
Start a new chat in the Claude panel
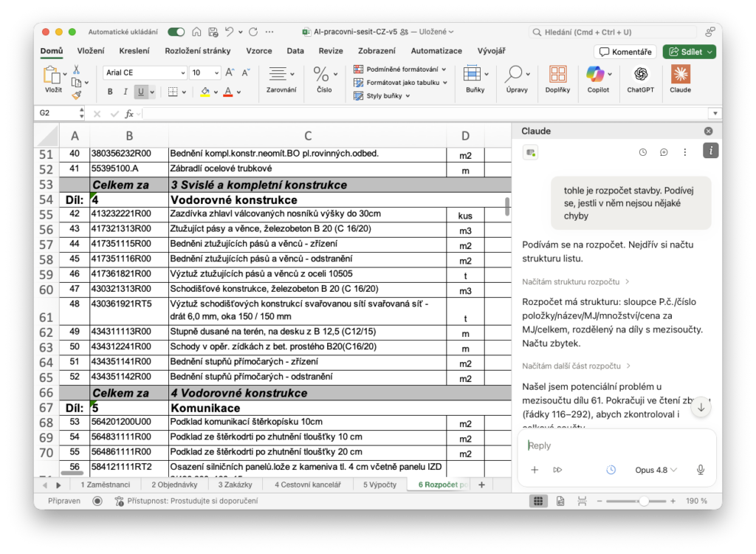[664, 152]
